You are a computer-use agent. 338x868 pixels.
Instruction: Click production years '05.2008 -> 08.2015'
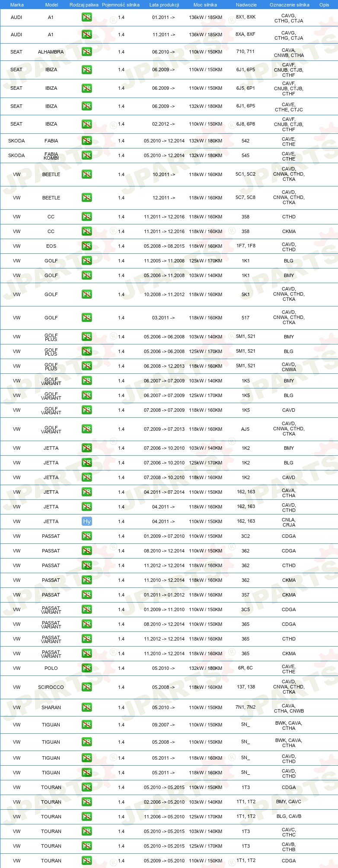[x=164, y=246]
